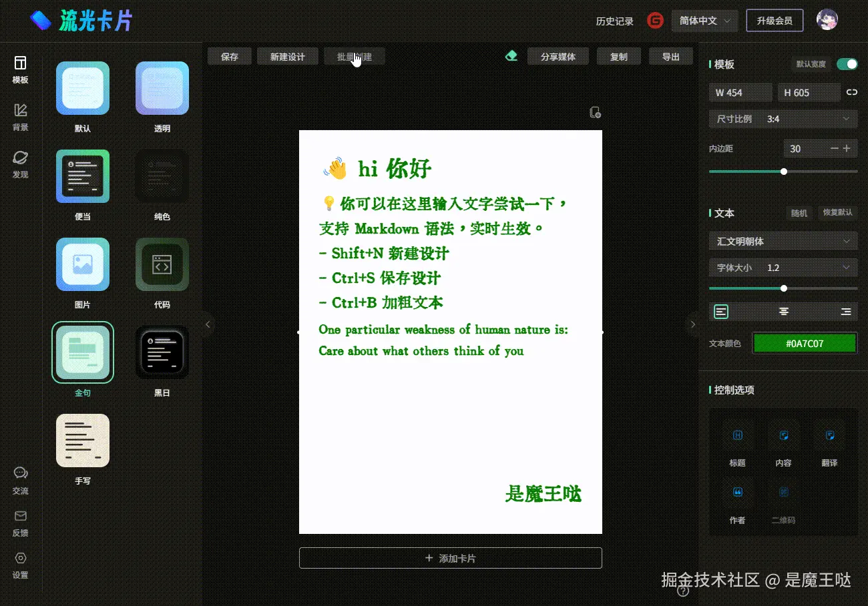
Task: Open 设置 settings in the sidebar
Action: (21, 565)
